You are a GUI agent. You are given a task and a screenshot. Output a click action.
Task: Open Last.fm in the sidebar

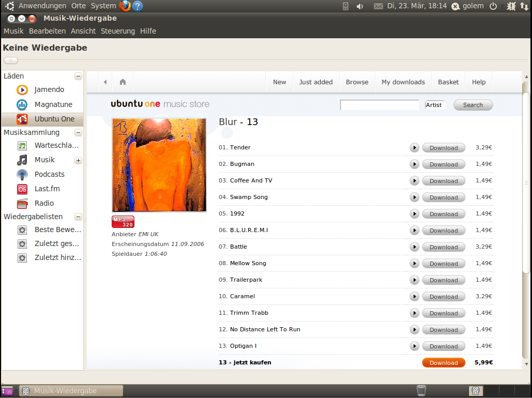(x=22, y=189)
